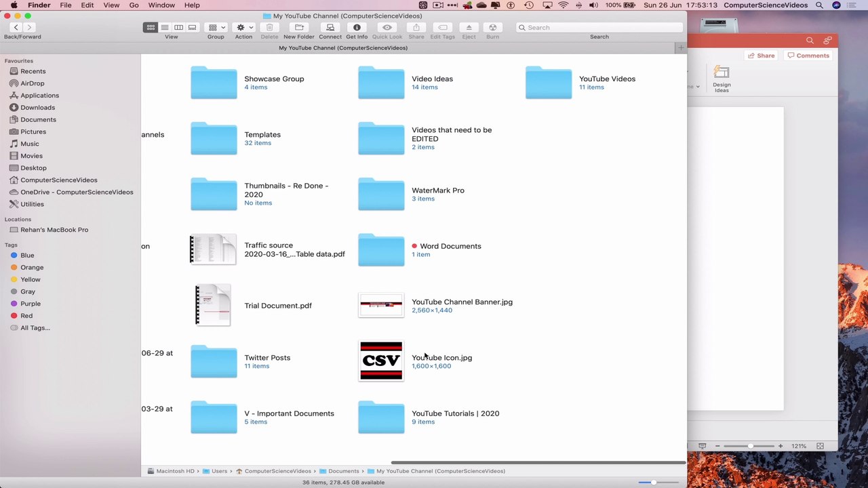Viewport: 868px width, 488px height.
Task: Open Utilities in the sidebar
Action: click(32, 204)
